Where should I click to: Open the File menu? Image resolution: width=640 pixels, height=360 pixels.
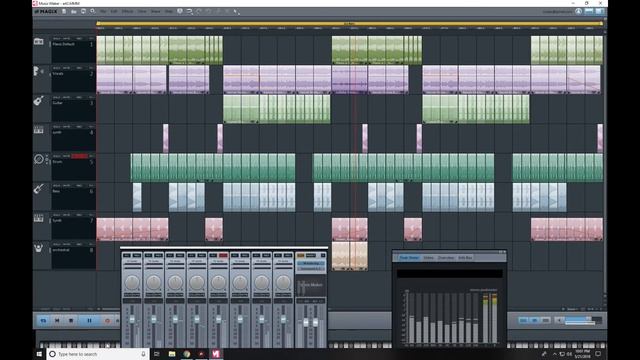(103, 11)
